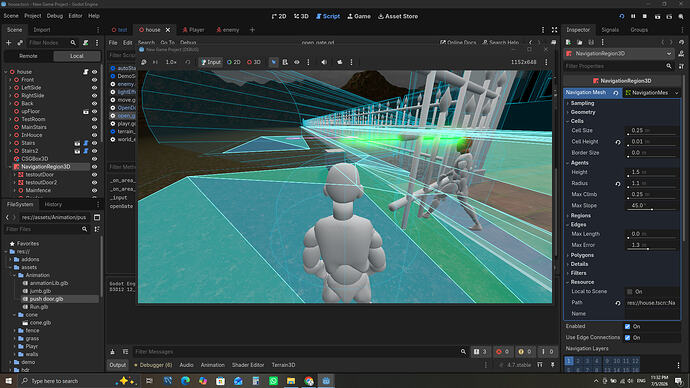Adjust the Max Error slider
690x388 pixels.
click(648, 249)
